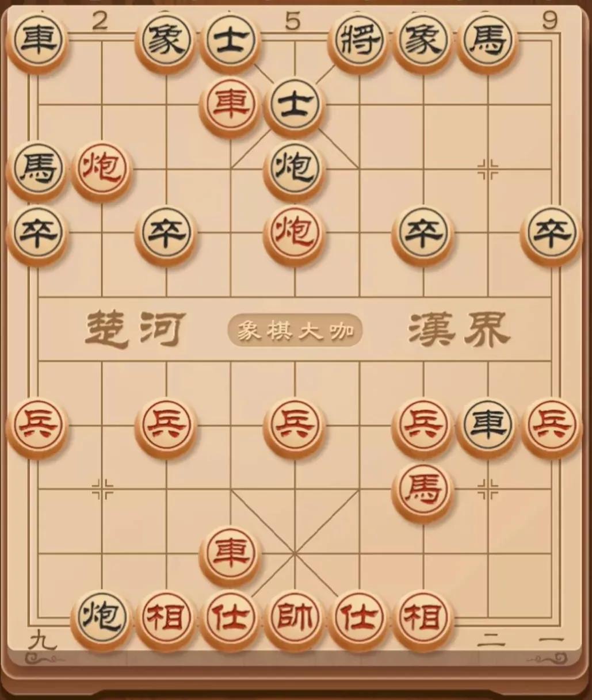Select black 炮 on red's back rank
The width and height of the screenshot is (592, 700).
102,618
